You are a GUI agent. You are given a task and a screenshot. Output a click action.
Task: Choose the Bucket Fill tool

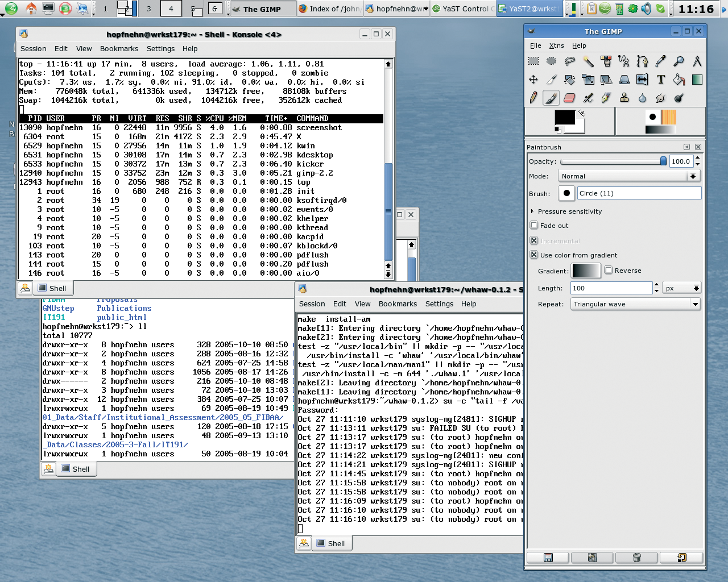679,80
